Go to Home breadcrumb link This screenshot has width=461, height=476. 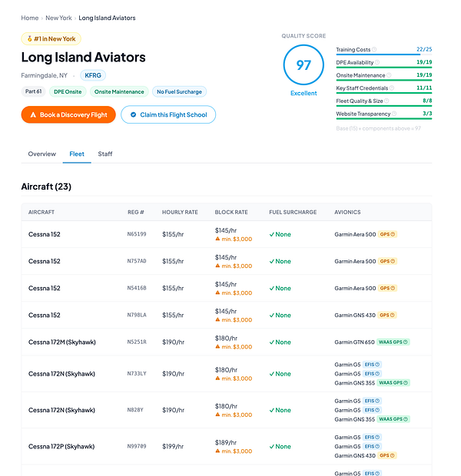[x=30, y=18]
